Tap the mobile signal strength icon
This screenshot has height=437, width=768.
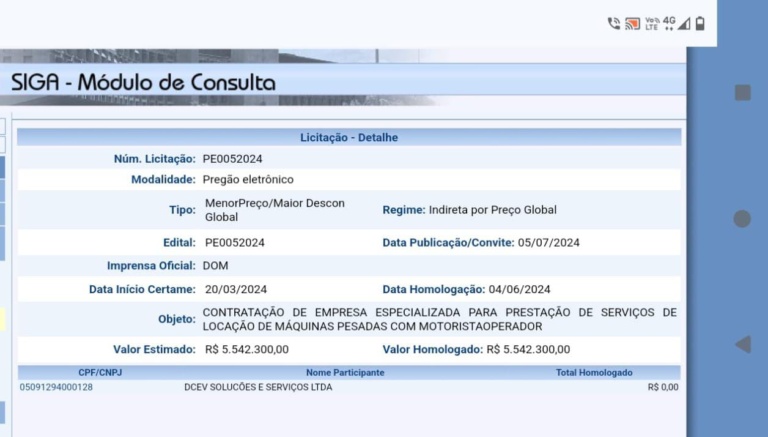(x=684, y=23)
